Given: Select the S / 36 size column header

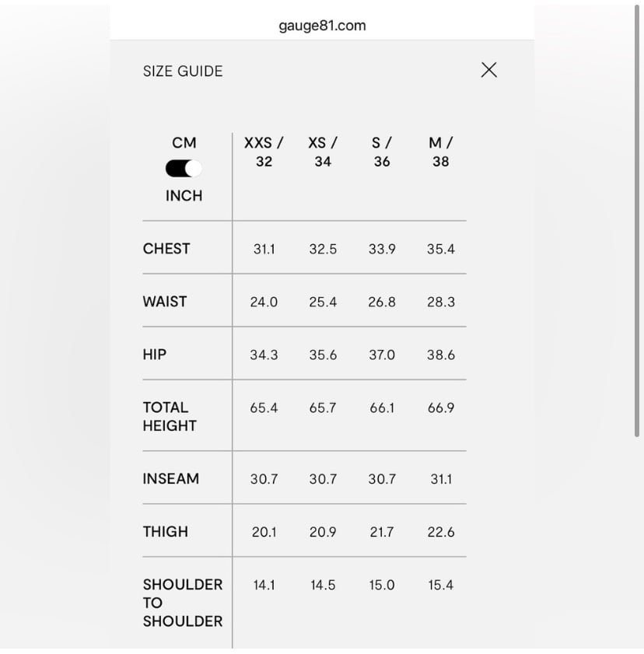Looking at the screenshot, I should pyautogui.click(x=382, y=152).
